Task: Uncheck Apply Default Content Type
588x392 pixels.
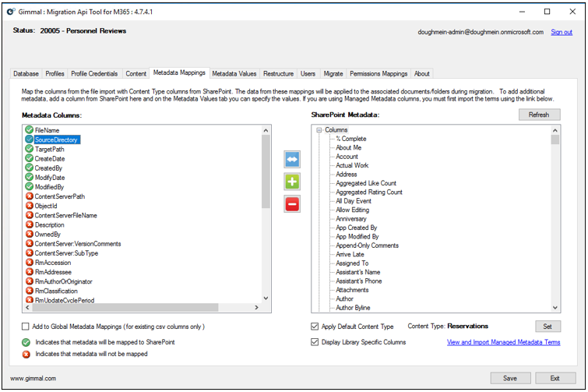Action: 315,327
